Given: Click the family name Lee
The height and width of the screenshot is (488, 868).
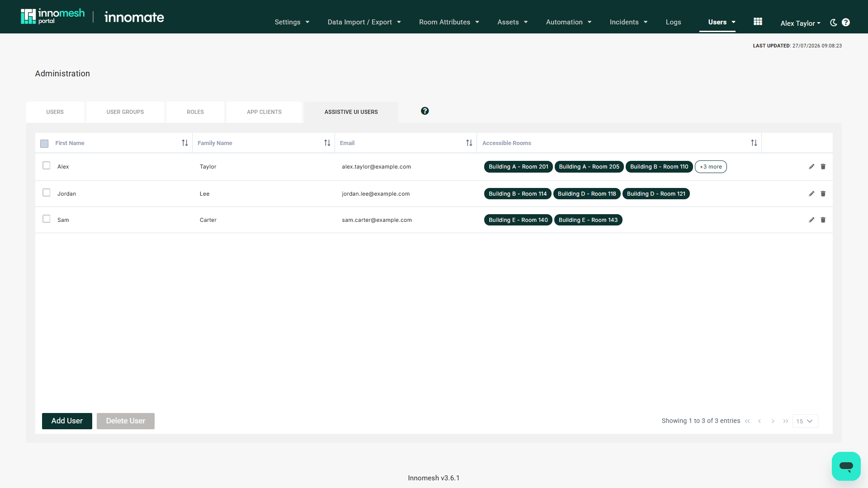Looking at the screenshot, I should pos(204,194).
